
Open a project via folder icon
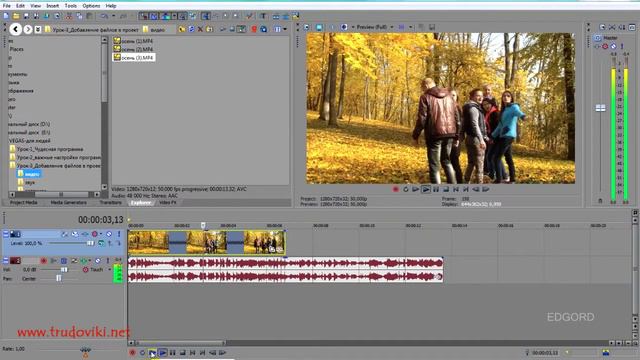coord(16,16)
